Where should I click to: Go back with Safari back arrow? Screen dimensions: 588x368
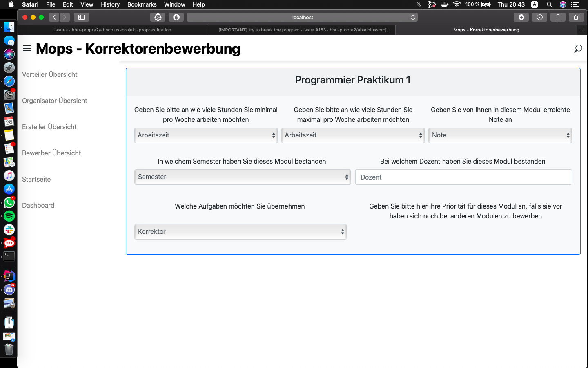(x=54, y=17)
